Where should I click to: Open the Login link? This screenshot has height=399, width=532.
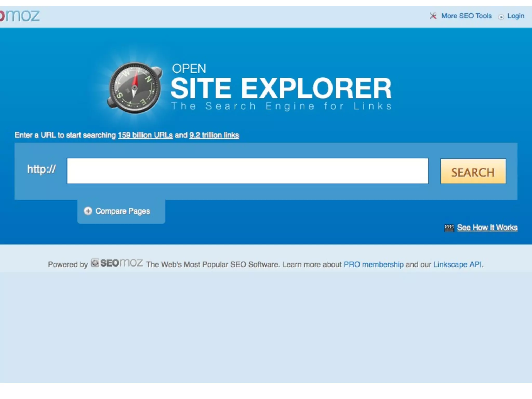tap(516, 16)
